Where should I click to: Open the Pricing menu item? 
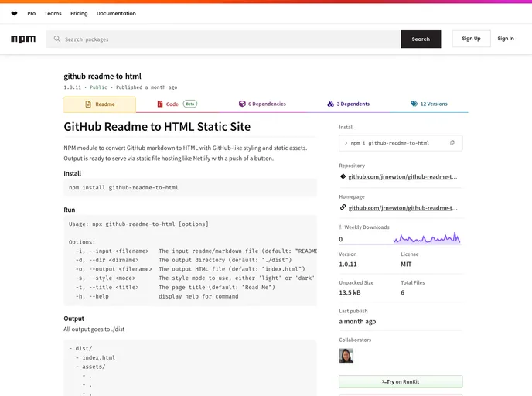tap(79, 14)
